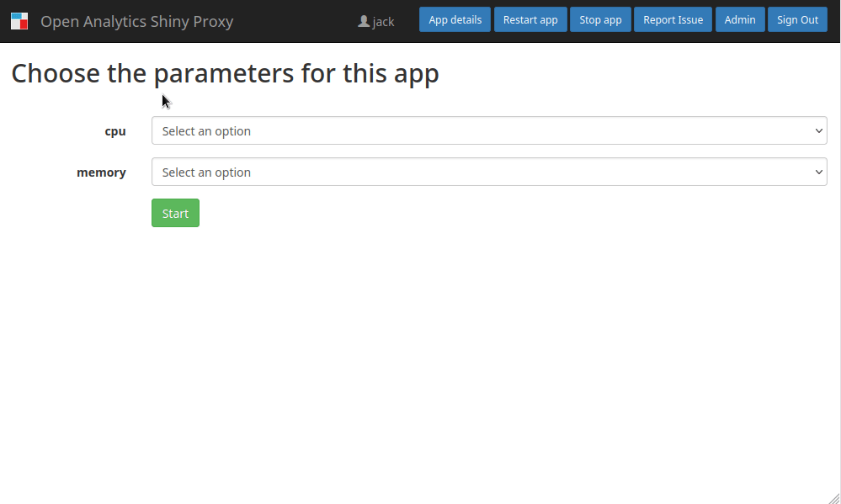Sign Out of the jack account
The height and width of the screenshot is (504, 841).
[x=797, y=20]
